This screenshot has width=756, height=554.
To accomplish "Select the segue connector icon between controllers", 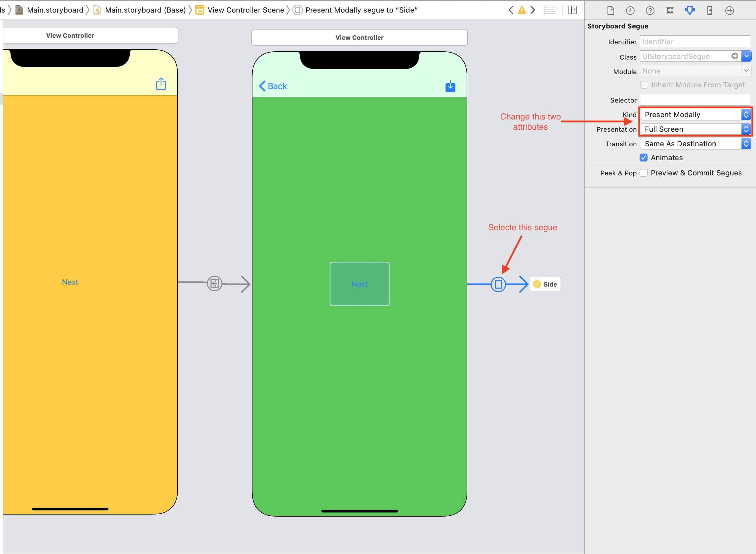I will [x=498, y=284].
